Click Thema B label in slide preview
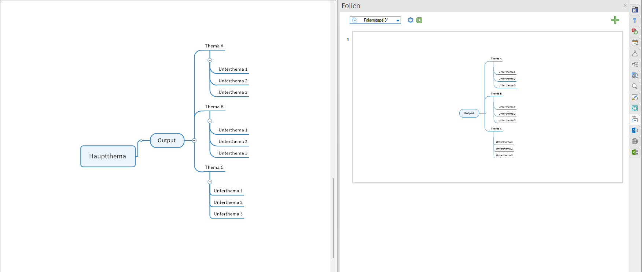This screenshot has width=644, height=272. [496, 94]
